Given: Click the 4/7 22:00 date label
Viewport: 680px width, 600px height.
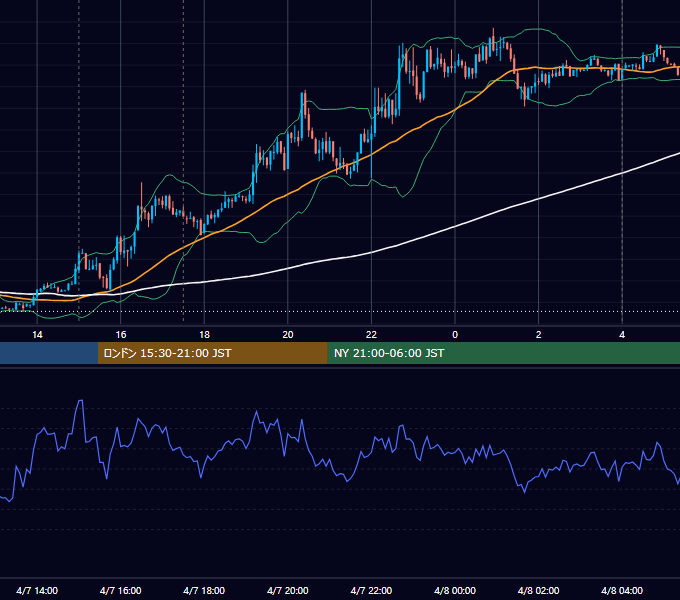Looking at the screenshot, I should [x=371, y=590].
